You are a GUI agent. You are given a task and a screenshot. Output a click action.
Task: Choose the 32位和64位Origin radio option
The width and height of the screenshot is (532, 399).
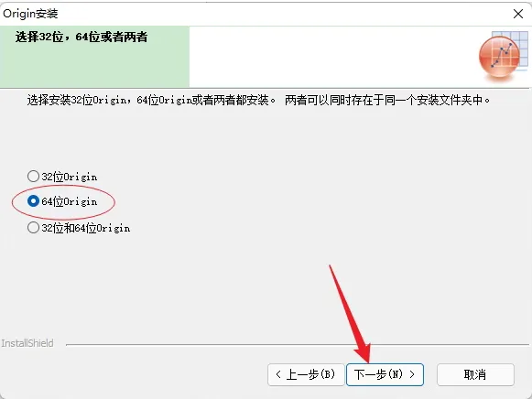point(33,228)
